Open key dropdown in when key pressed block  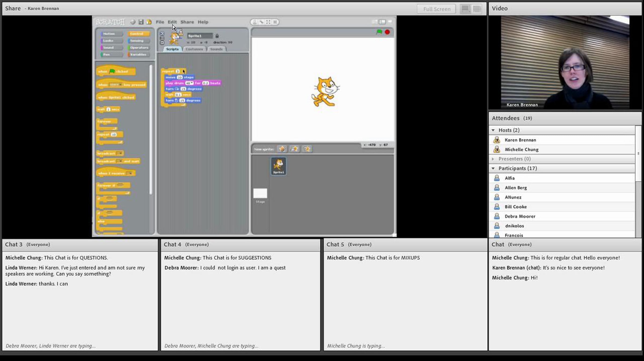(x=115, y=85)
